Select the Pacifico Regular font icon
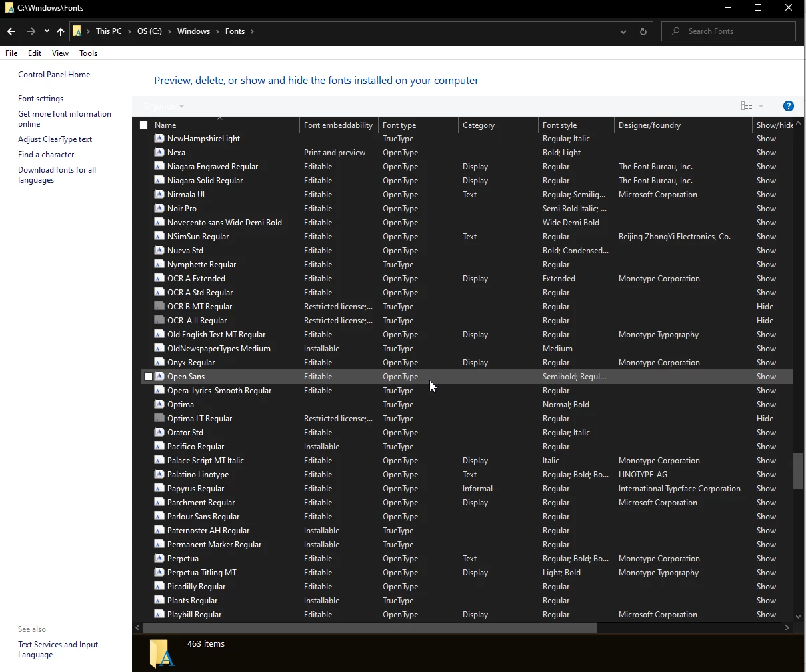The width and height of the screenshot is (806, 672). tap(159, 447)
